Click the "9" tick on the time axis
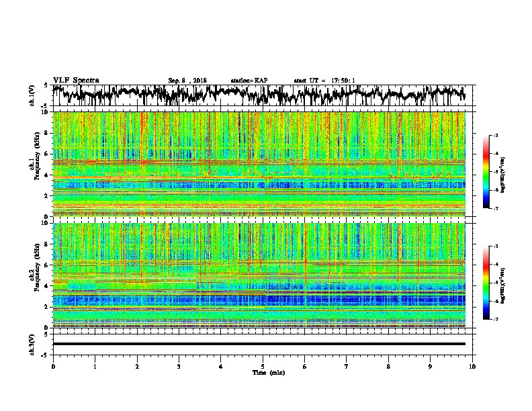 point(430,367)
